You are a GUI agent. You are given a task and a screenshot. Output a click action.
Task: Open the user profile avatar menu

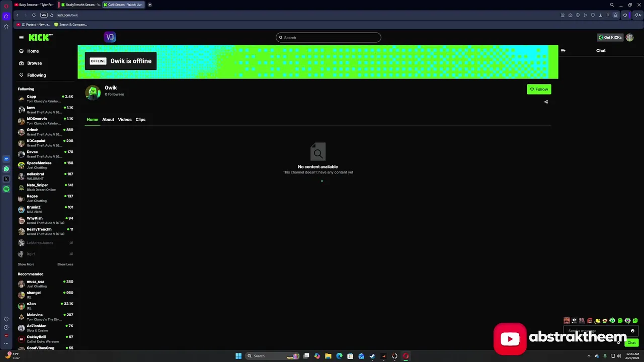coord(629,38)
